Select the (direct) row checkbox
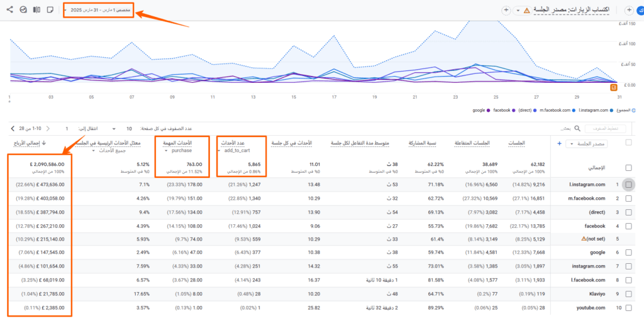 click(x=628, y=212)
